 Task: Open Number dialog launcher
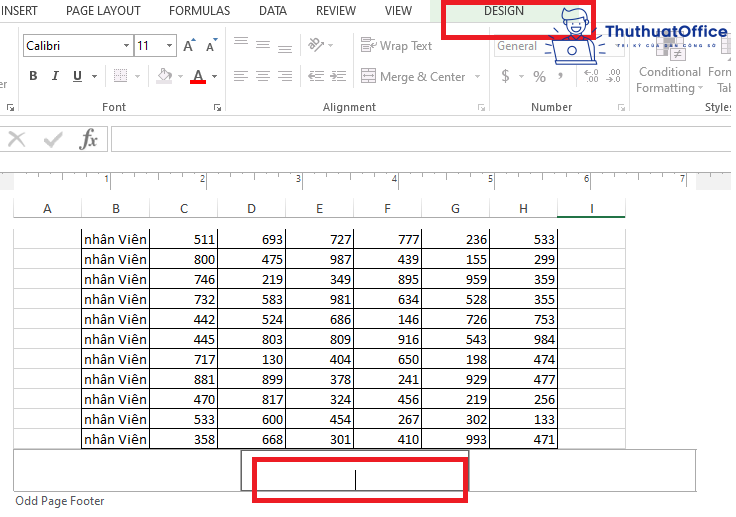pyautogui.click(x=621, y=108)
